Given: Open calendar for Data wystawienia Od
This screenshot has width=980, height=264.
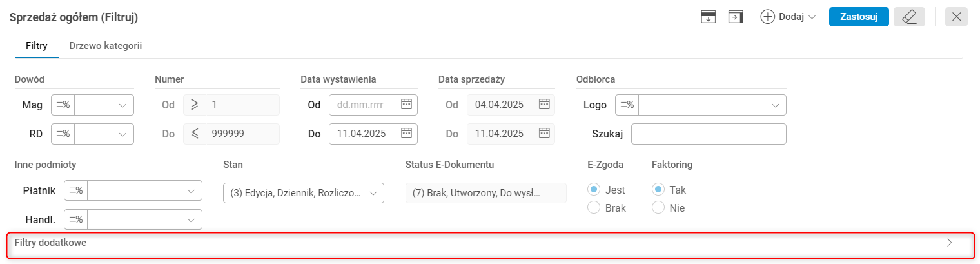Looking at the screenshot, I should point(406,105).
